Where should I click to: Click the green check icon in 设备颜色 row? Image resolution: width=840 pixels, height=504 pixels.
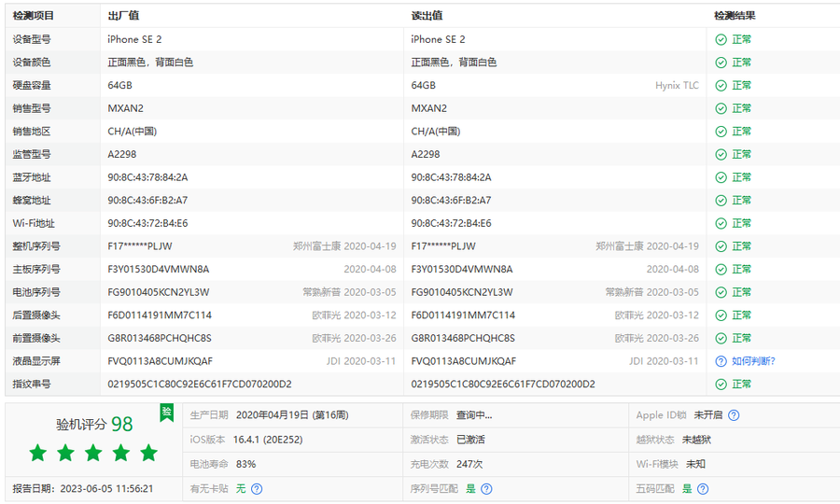click(x=721, y=63)
